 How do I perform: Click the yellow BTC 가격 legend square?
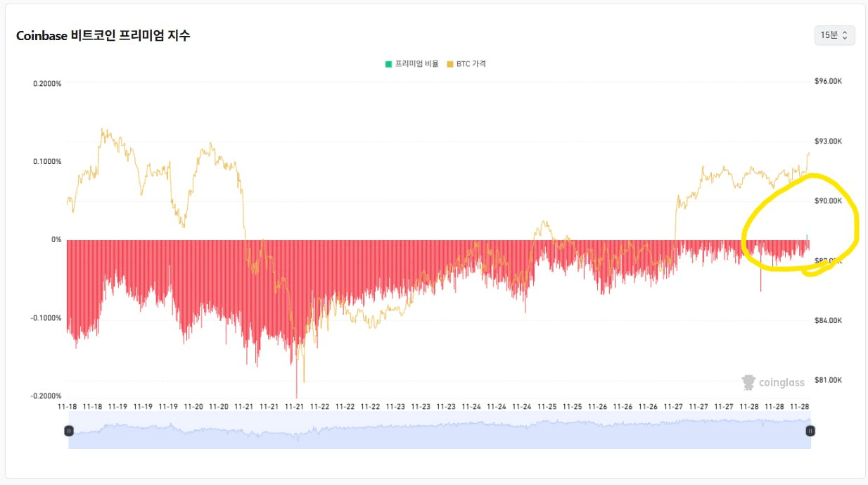[x=452, y=63]
